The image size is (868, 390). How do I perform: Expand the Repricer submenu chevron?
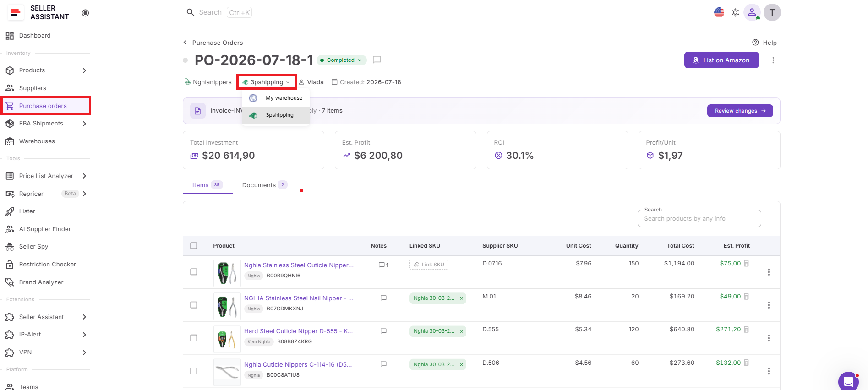point(84,194)
